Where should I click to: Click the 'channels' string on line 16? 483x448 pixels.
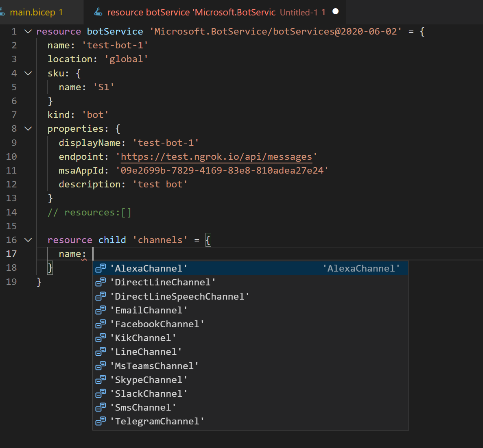click(x=160, y=240)
